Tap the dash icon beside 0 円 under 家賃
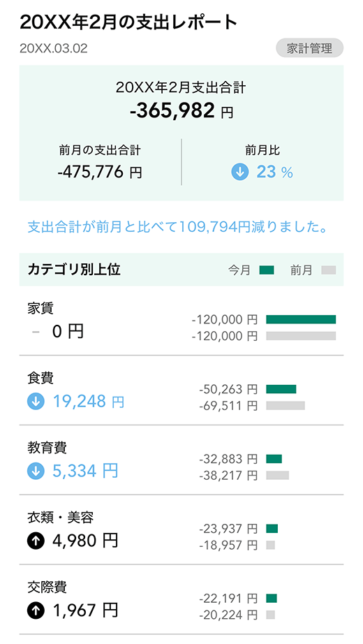This screenshot has height=644, width=363. [x=36, y=331]
